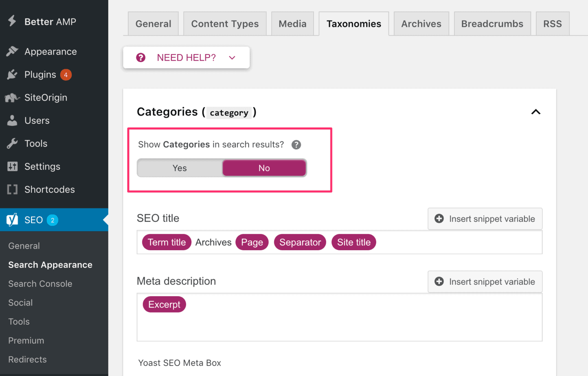The height and width of the screenshot is (376, 588).
Task: Open the Breadcrumbs tab
Action: click(492, 24)
